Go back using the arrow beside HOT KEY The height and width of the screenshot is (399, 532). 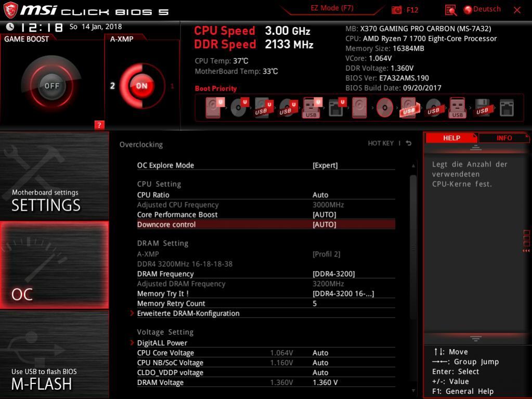coord(409,143)
